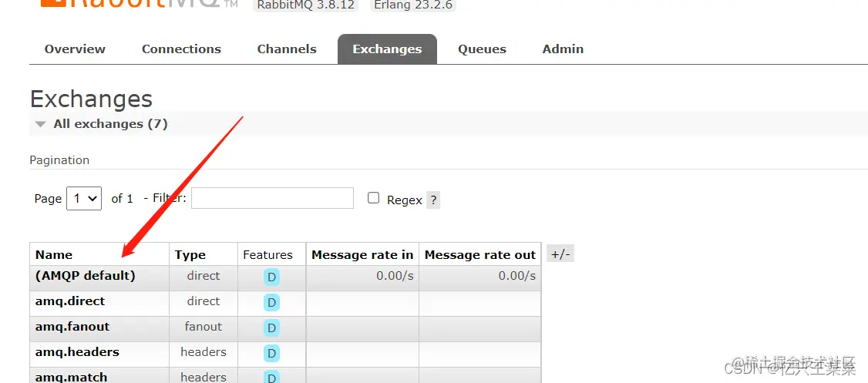Screen dimensions: 868x383
Task: Click the Filter text field
Action: [x=272, y=198]
